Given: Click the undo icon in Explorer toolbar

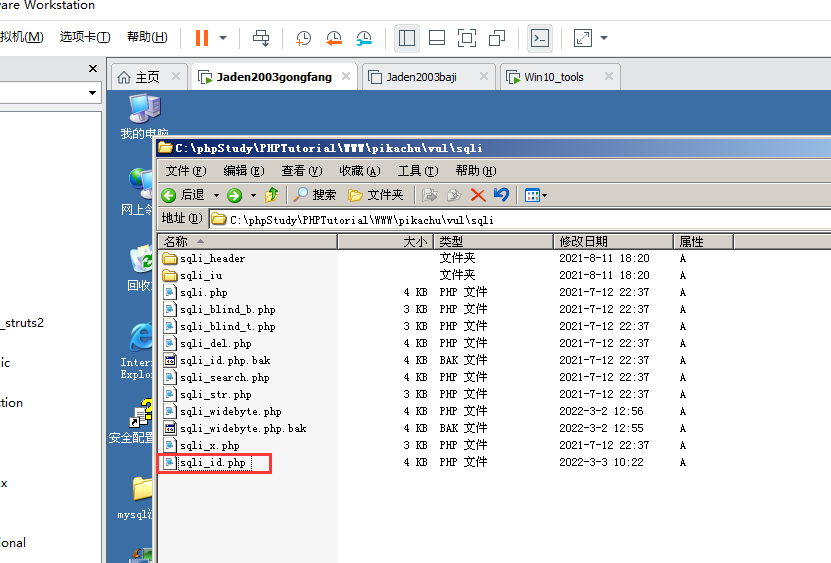Looking at the screenshot, I should click(501, 195).
